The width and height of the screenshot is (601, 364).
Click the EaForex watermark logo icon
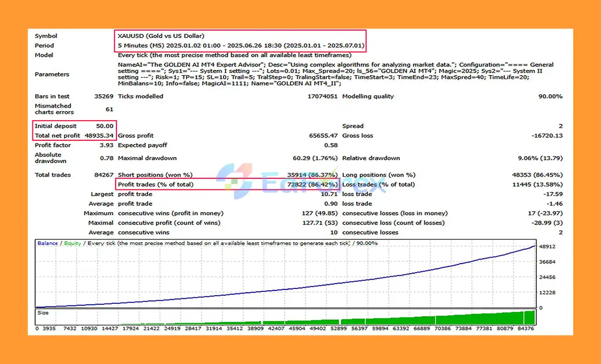click(x=235, y=182)
